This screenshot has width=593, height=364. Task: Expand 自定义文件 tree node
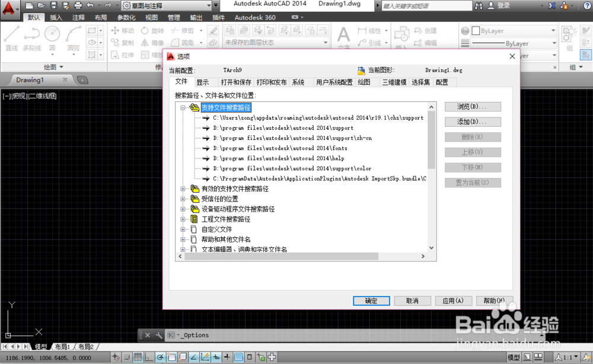(x=183, y=229)
